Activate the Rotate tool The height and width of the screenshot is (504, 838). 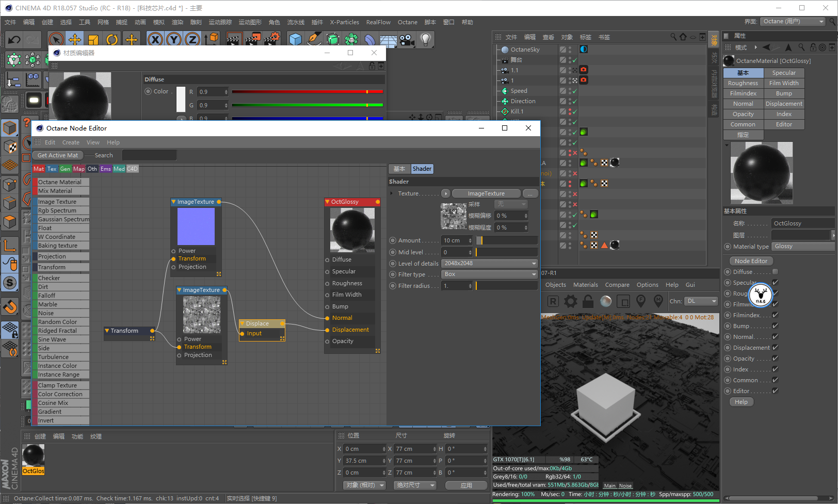[112, 40]
